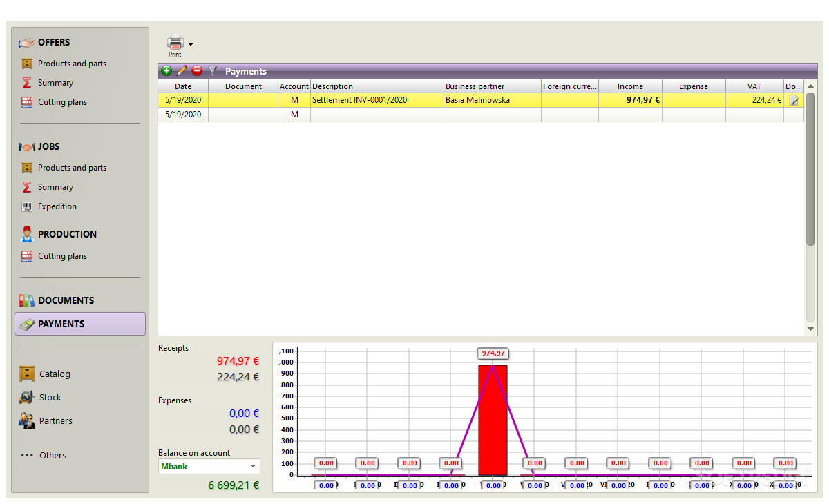The height and width of the screenshot is (504, 829).
Task: Sort by the Description column header
Action: coord(377,86)
